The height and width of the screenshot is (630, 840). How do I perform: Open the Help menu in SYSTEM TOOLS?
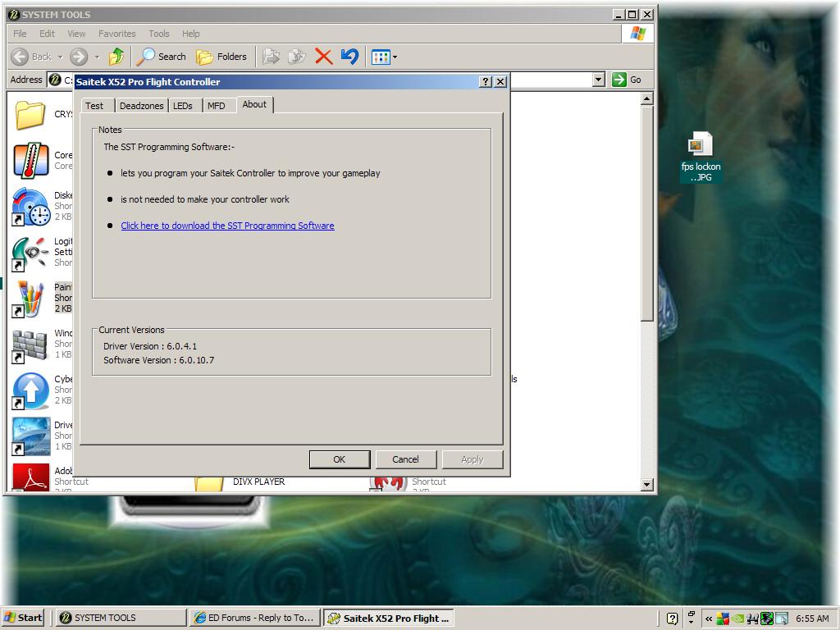coord(190,33)
